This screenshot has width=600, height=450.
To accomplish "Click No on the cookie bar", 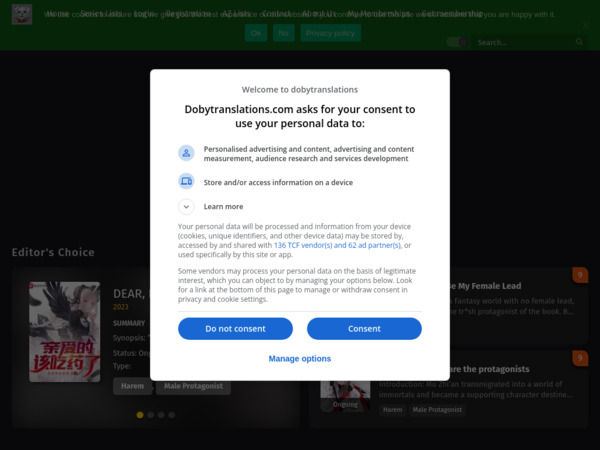I will tap(284, 33).
